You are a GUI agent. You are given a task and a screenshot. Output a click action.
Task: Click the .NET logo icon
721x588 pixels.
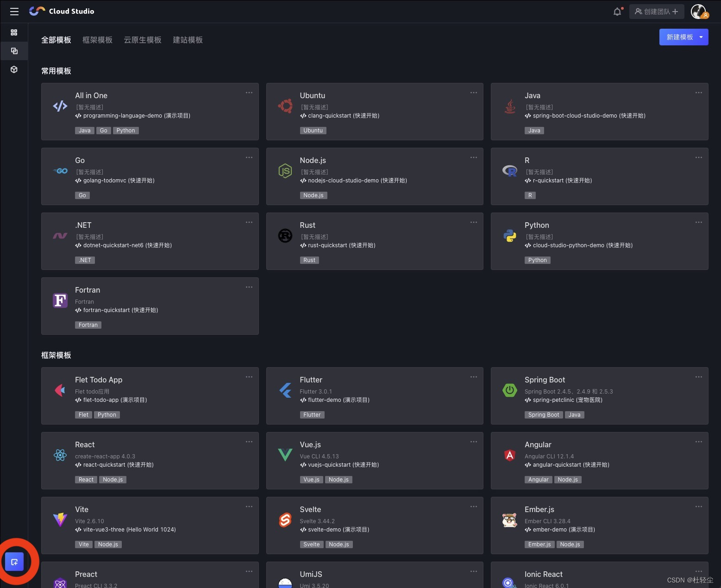(x=60, y=236)
